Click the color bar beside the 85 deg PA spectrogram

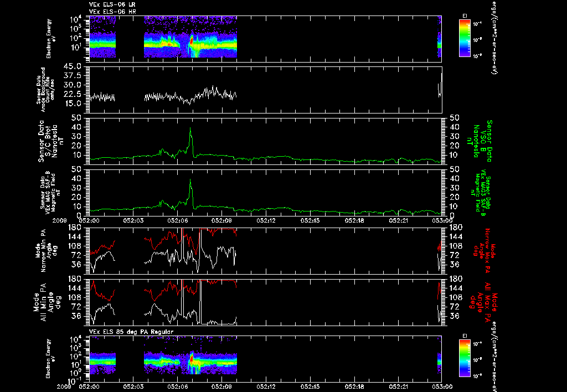pos(465,358)
